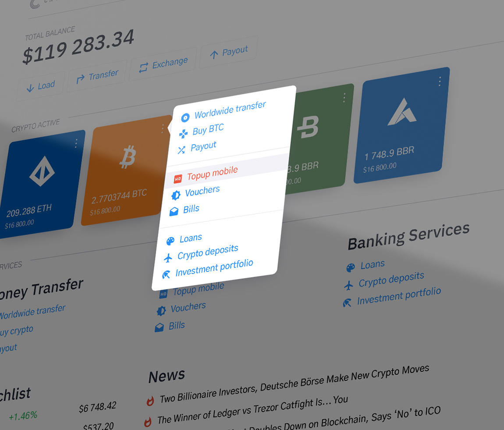Click the Ethereum logo on the ETH card
Image resolution: width=504 pixels, height=430 pixels.
point(42,171)
